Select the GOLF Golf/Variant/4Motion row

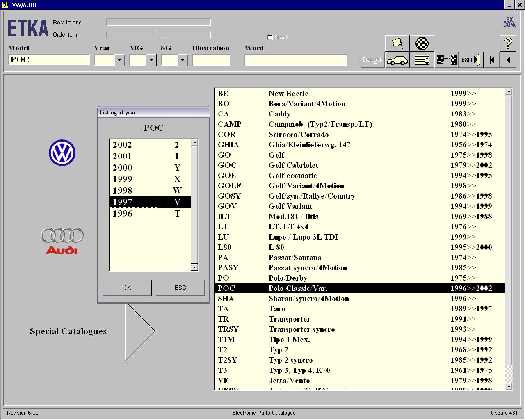tap(359, 186)
